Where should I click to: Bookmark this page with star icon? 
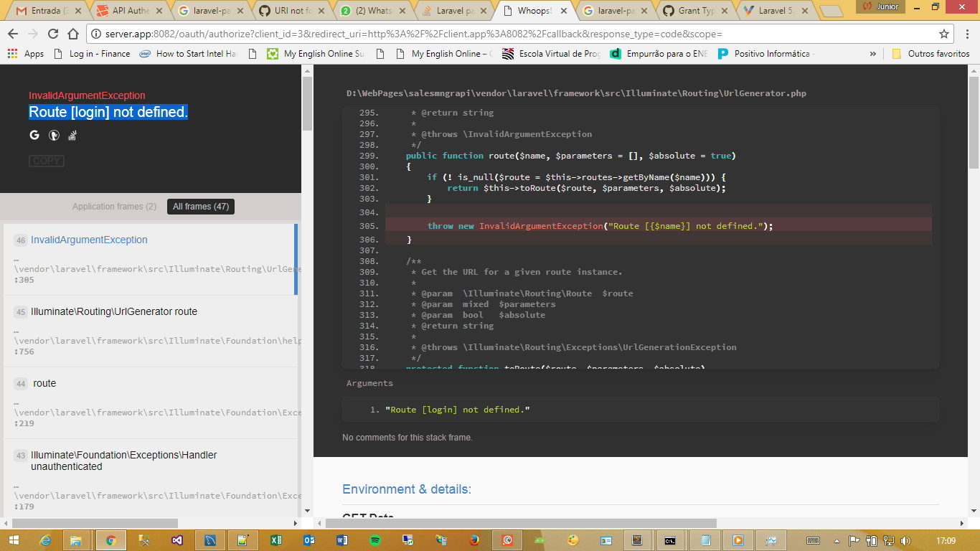pos(944,34)
